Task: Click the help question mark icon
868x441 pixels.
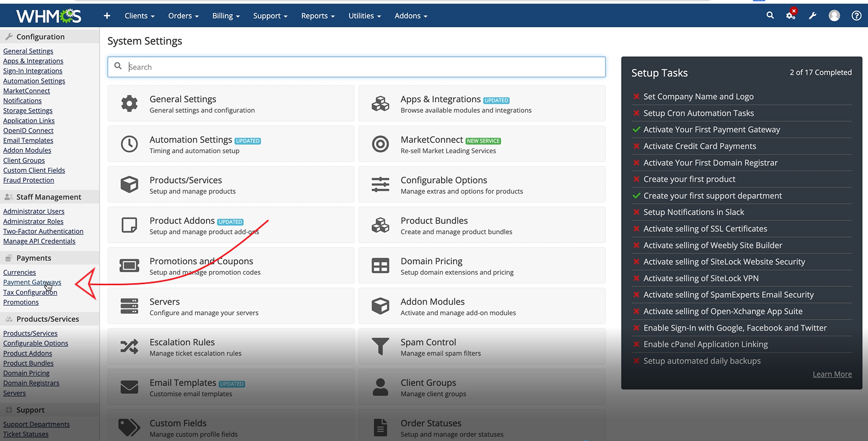Action: [x=856, y=16]
